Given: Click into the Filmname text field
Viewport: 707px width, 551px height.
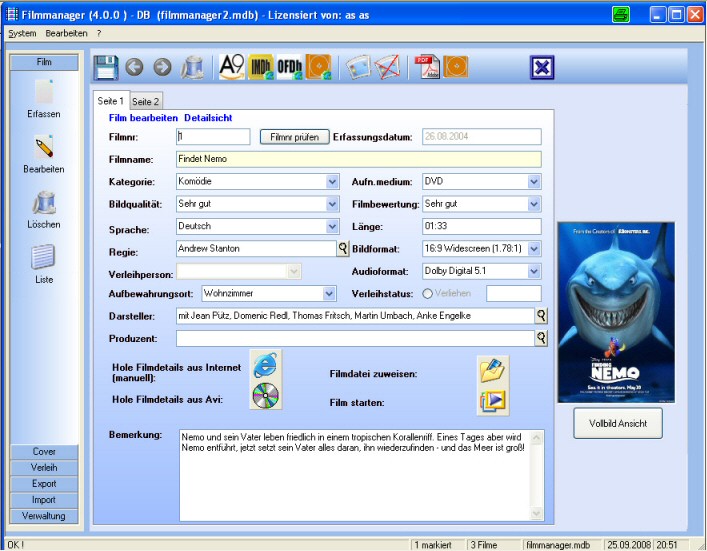Looking at the screenshot, I should 357,159.
